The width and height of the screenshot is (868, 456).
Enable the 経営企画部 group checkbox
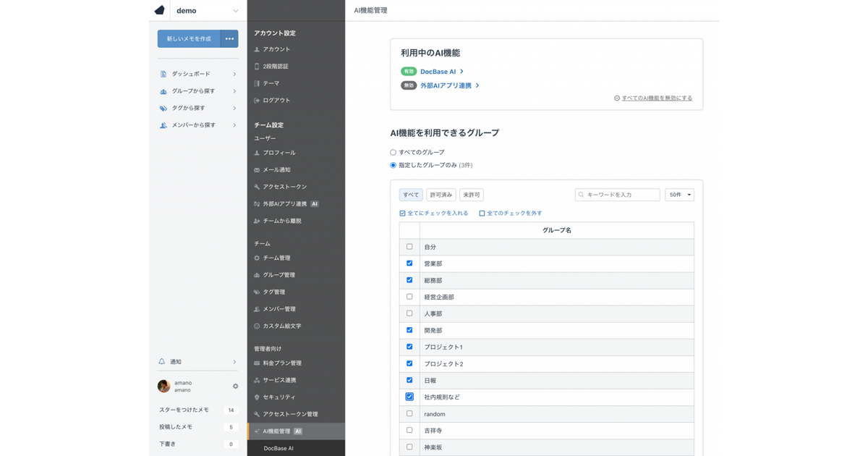coord(409,297)
